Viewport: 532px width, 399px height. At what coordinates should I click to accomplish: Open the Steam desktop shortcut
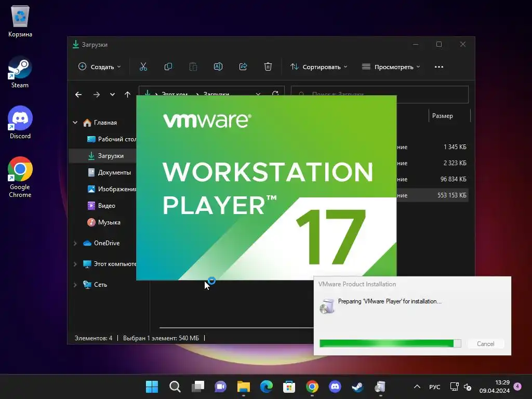pyautogui.click(x=20, y=72)
